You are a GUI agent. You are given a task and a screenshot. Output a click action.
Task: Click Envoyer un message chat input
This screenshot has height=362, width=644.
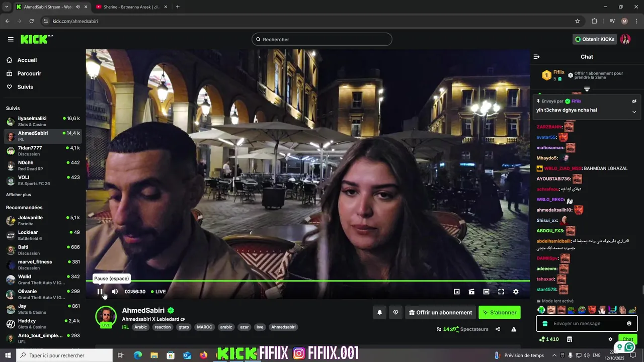click(587, 323)
